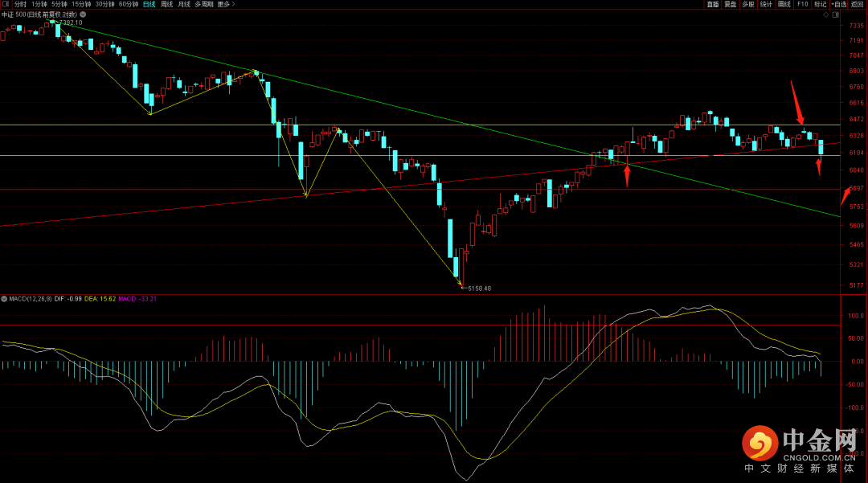Switch to the 分时 intraday view
Screen dimensions: 868x483
20,4
